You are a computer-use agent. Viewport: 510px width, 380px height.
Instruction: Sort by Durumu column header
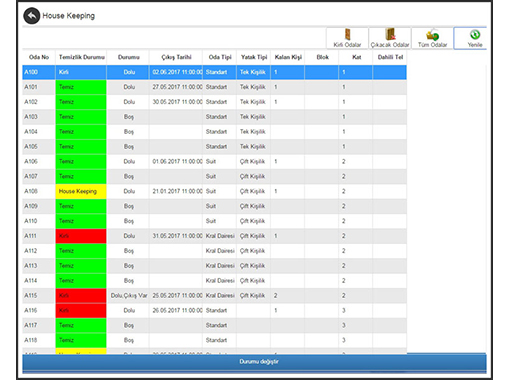[128, 57]
